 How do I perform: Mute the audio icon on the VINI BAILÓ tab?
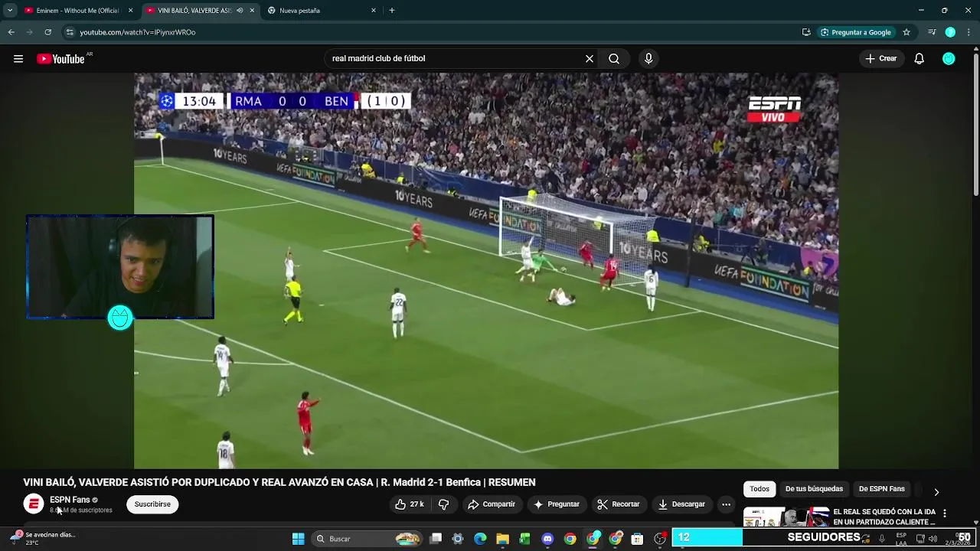click(240, 11)
